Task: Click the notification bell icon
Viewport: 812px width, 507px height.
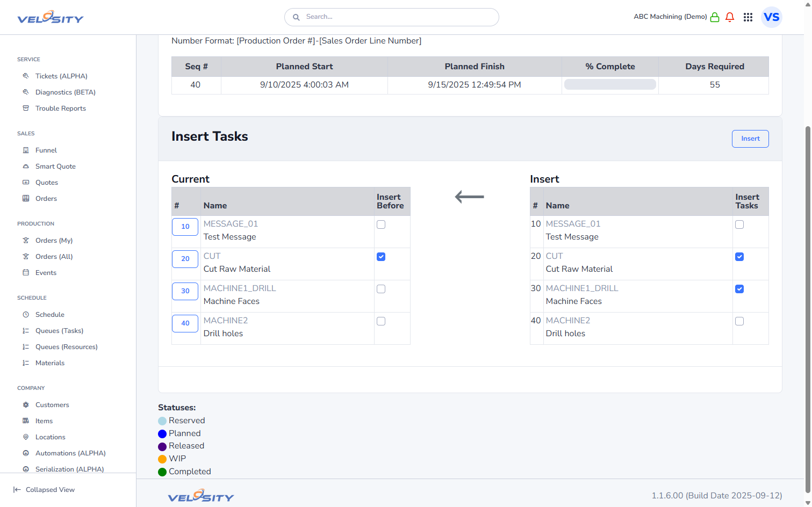Action: click(729, 17)
